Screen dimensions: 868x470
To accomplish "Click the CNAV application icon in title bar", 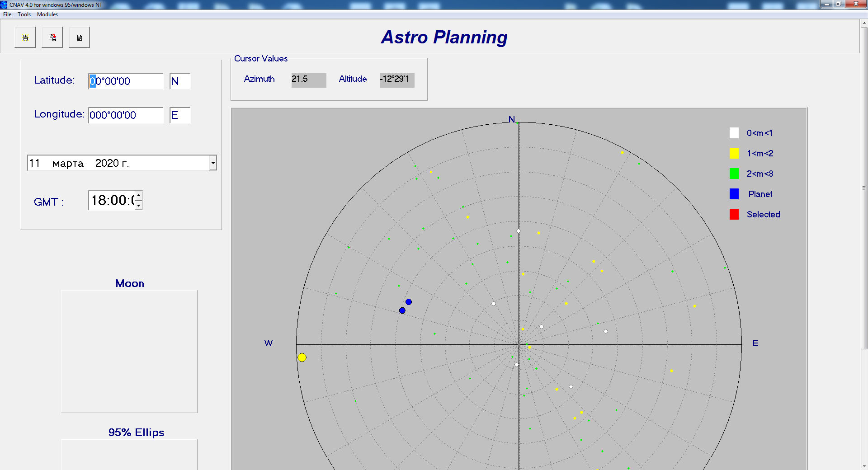I will 4,5.
